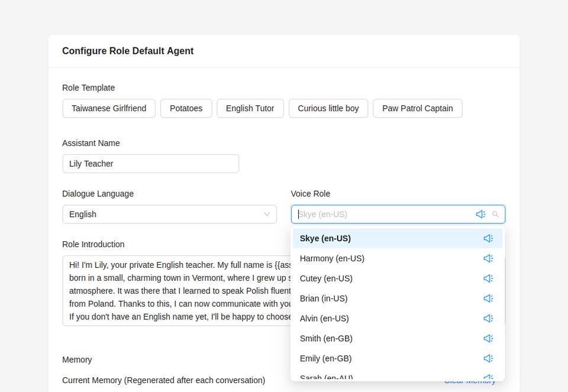Screen dimensions: 568x392
Task: Click the Dialogue Language chevron arrow
Action: [267, 214]
